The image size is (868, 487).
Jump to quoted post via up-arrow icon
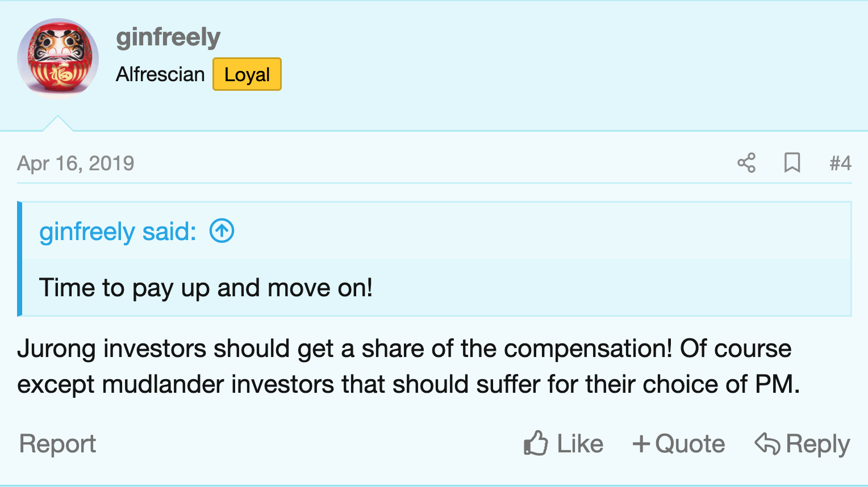[x=222, y=231]
